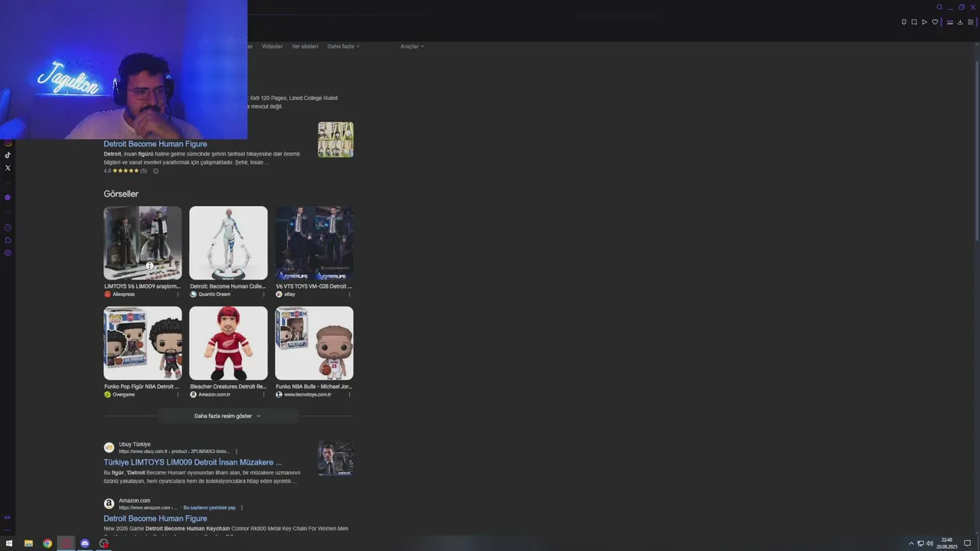Open the downloads icon in toolbar
980x551 pixels.
[960, 22]
